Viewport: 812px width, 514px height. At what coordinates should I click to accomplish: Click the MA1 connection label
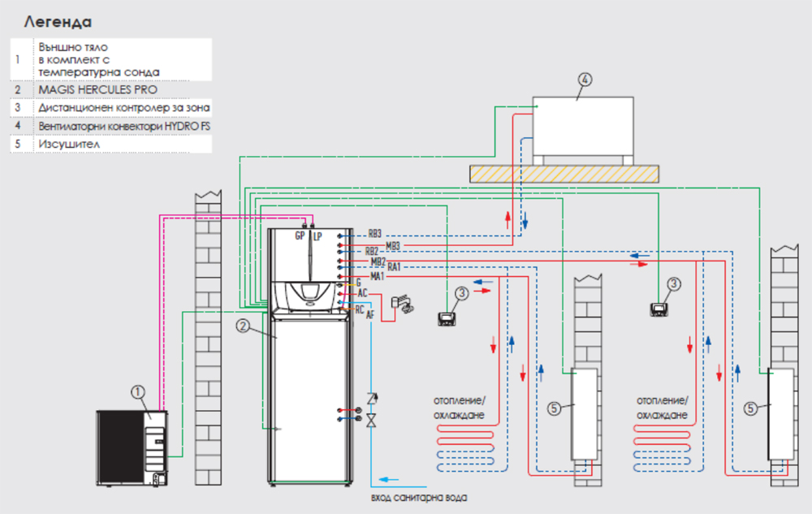377,277
